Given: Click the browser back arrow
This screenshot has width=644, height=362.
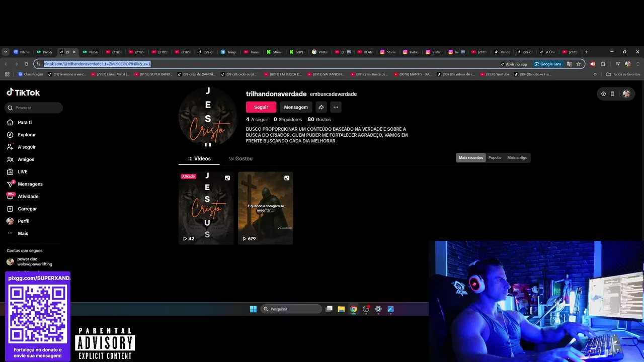Looking at the screenshot, I should coord(6,64).
